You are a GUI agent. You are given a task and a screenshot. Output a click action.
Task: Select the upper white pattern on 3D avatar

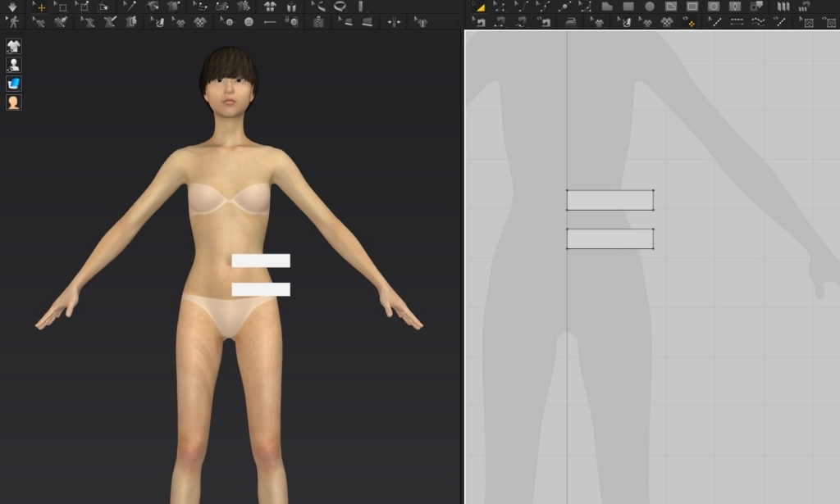[261, 261]
